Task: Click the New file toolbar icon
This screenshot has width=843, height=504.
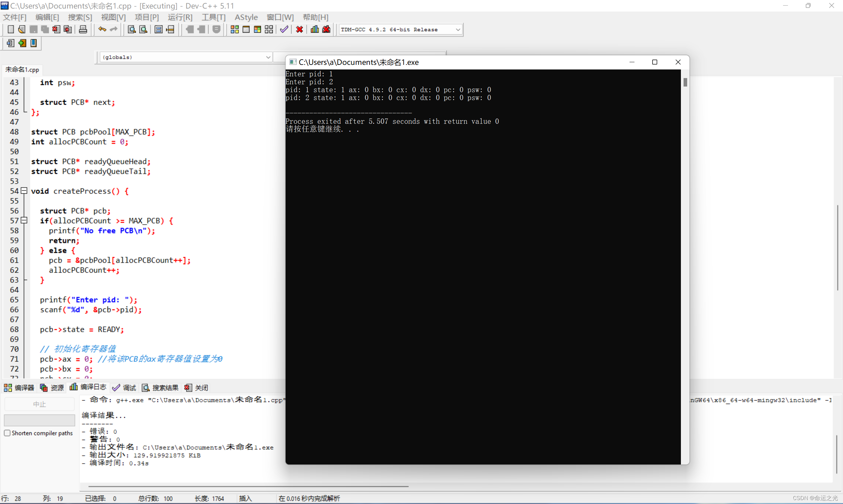Action: 11,30
